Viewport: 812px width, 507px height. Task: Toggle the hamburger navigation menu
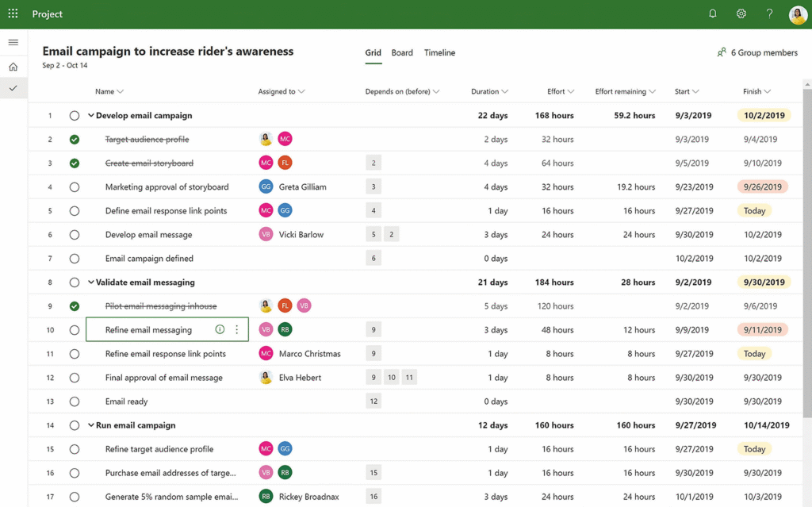click(x=13, y=43)
